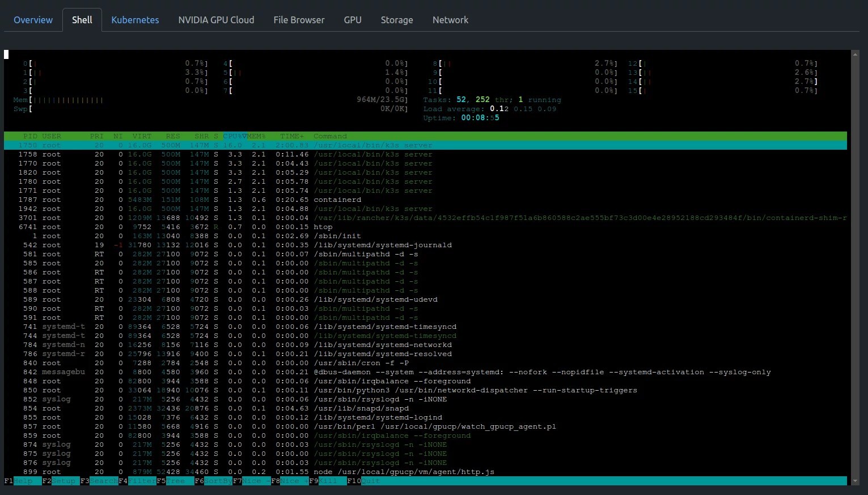Sort by the SHR column header
This screenshot has width=868, height=495.
point(201,136)
